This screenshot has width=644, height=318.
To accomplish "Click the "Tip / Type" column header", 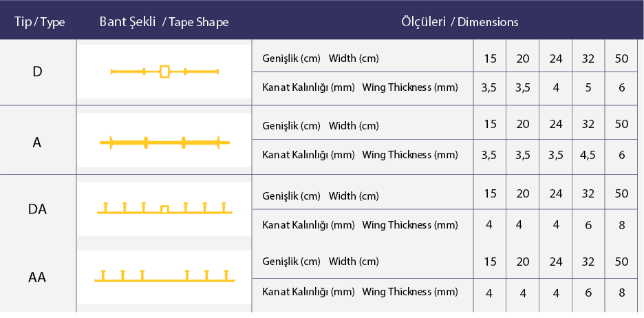I will [39, 22].
